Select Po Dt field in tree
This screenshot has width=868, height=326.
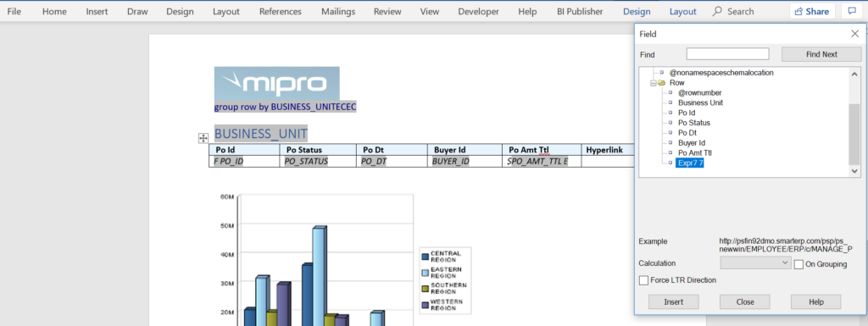687,133
